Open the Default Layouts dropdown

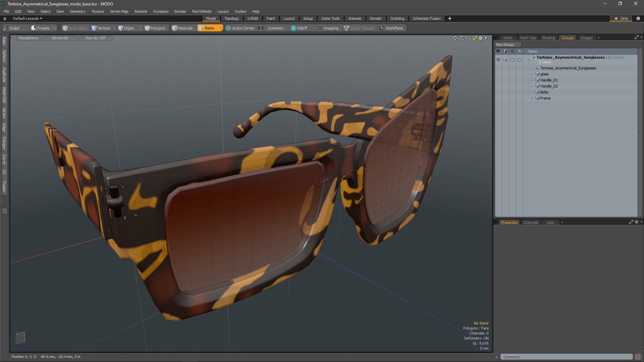click(x=28, y=18)
